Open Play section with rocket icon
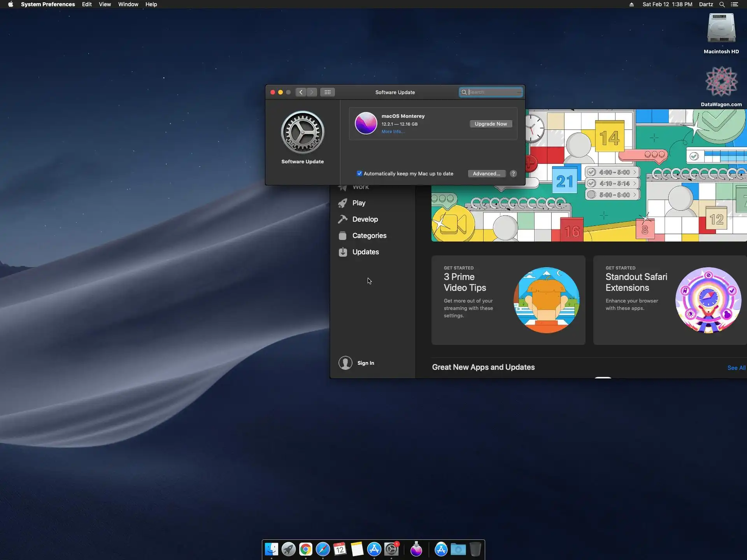The height and width of the screenshot is (560, 747). tap(358, 203)
